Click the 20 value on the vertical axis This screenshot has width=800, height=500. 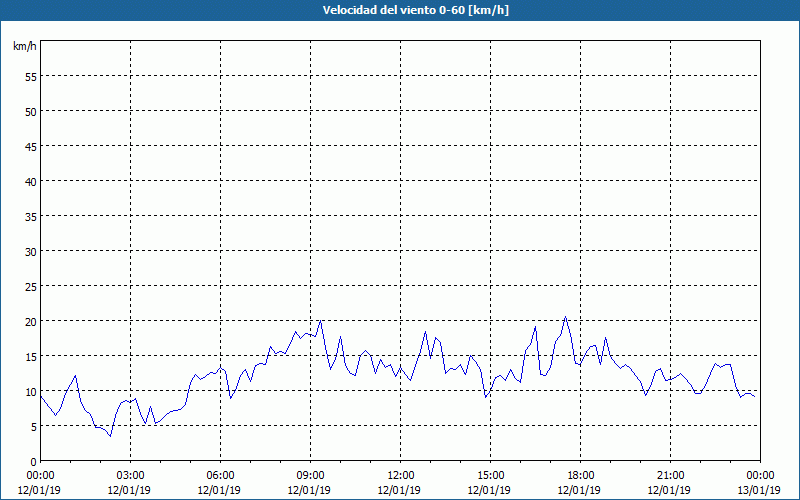point(31,321)
